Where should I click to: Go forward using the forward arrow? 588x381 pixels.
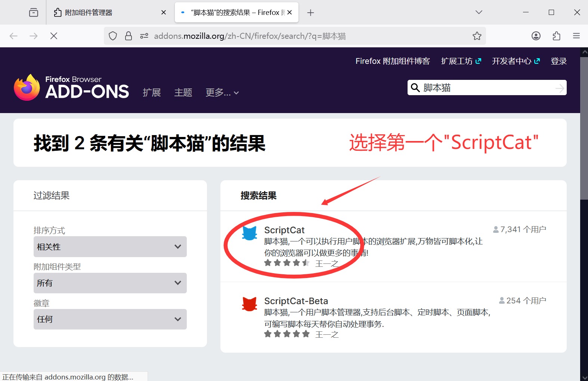click(x=34, y=36)
